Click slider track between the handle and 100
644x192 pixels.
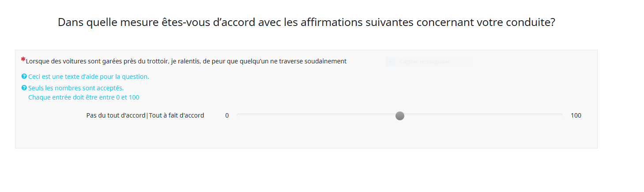481,115
